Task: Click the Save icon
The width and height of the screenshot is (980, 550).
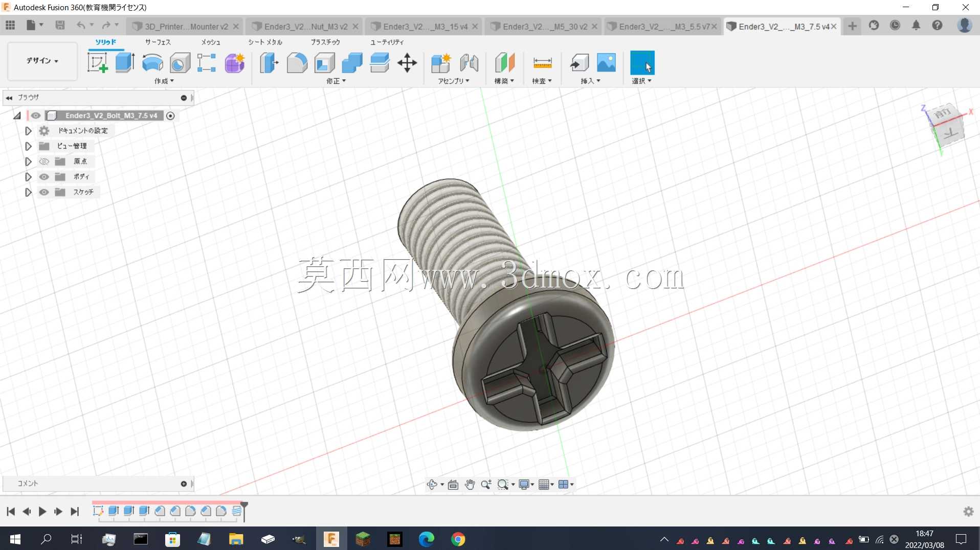Action: coord(60,25)
